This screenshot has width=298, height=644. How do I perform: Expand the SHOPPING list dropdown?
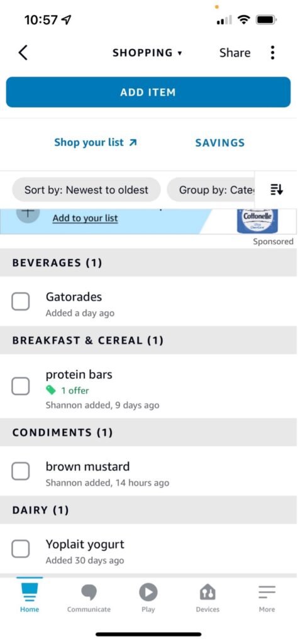tap(147, 53)
